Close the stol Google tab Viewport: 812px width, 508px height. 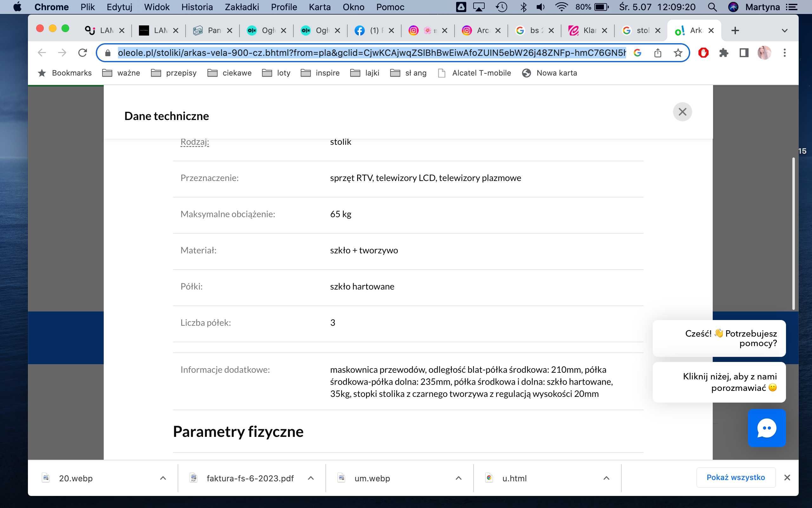tap(658, 30)
